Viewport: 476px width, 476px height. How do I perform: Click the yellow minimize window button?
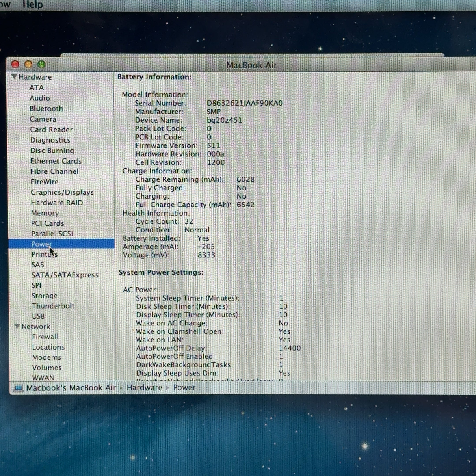[28, 64]
